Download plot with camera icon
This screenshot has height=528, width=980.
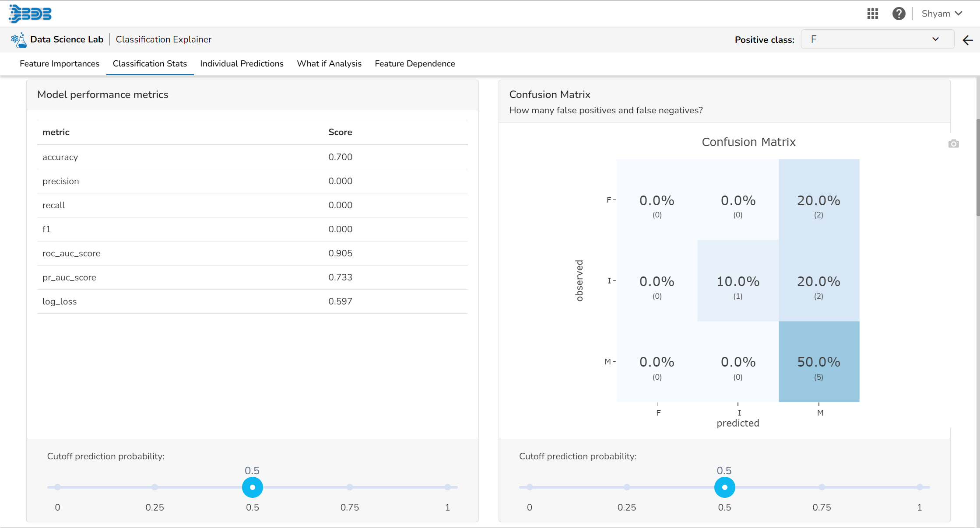pos(953,144)
